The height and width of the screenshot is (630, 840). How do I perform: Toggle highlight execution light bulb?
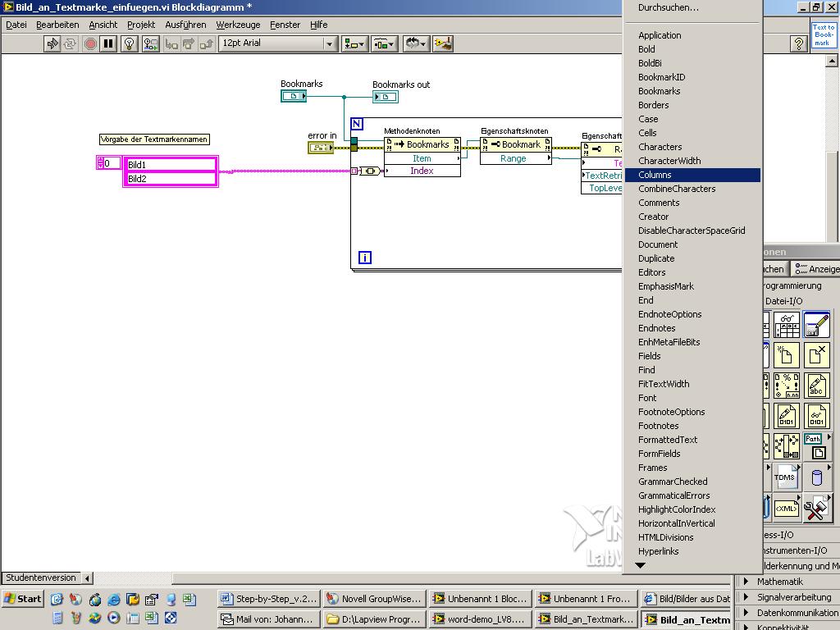pos(129,43)
